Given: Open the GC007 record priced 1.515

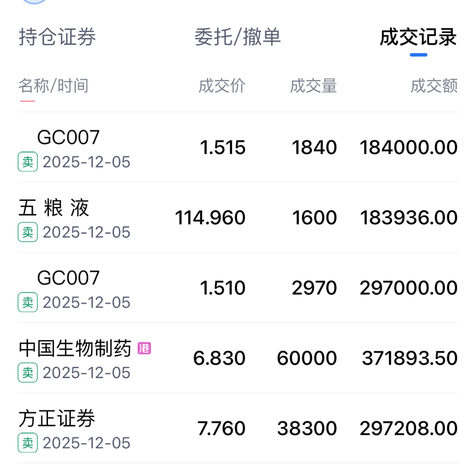Looking at the screenshot, I should coord(238,147).
